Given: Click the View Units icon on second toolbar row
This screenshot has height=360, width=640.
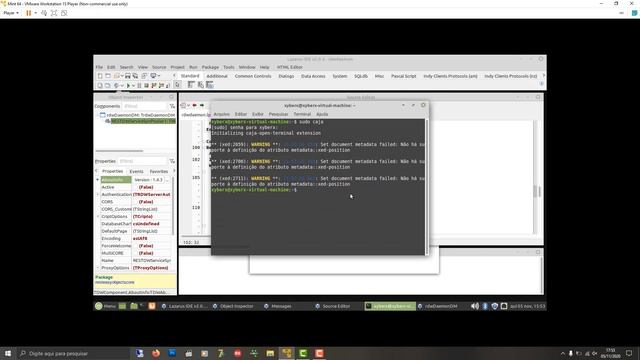Looking at the screenshot, I should click(100, 85).
